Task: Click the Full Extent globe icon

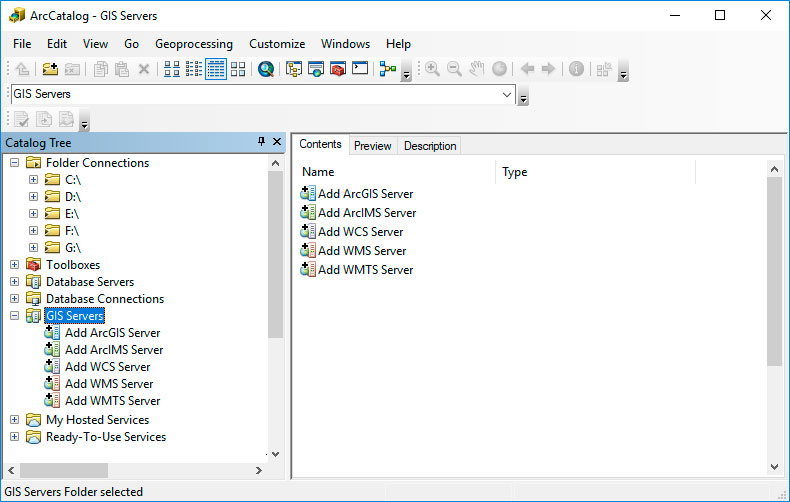Action: [499, 69]
